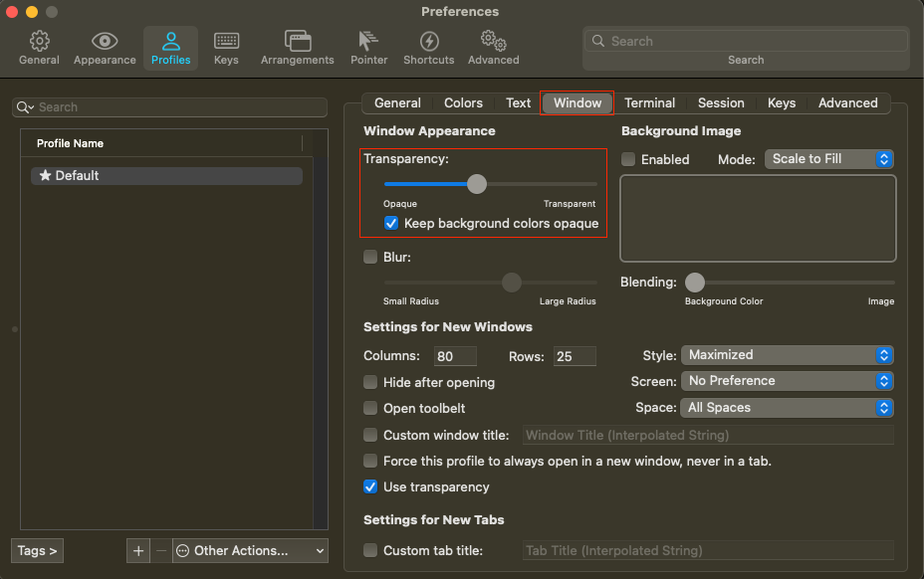Open the General preferences pane
The image size is (924, 579).
coord(39,48)
